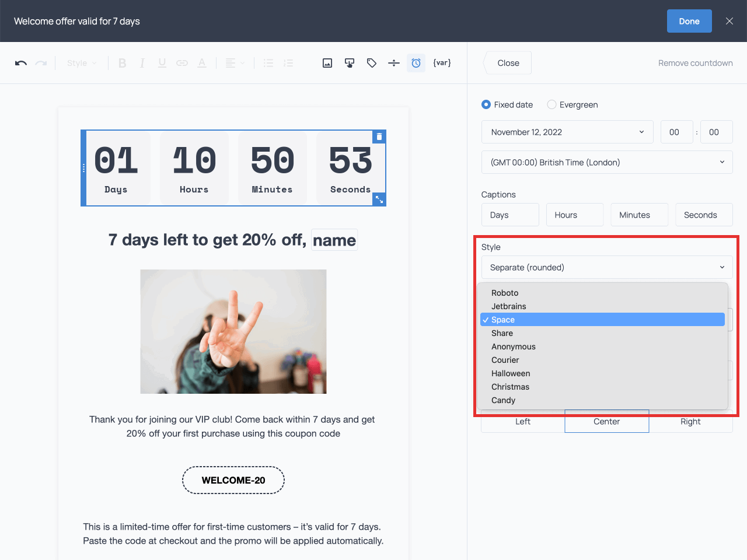Align countdown to the Left
This screenshot has height=560, width=747.
523,421
